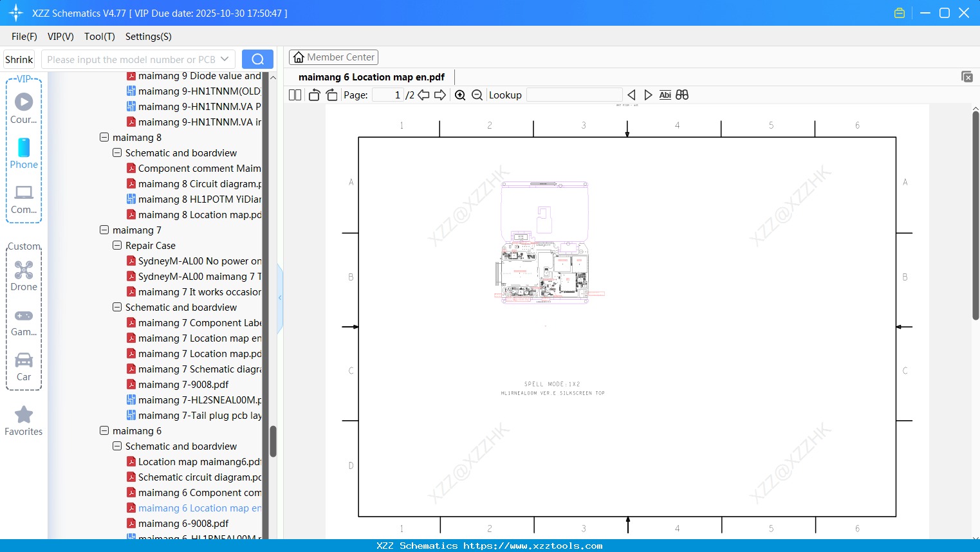Click the Page number field
The height and width of the screenshot is (552, 980).
[x=387, y=95]
